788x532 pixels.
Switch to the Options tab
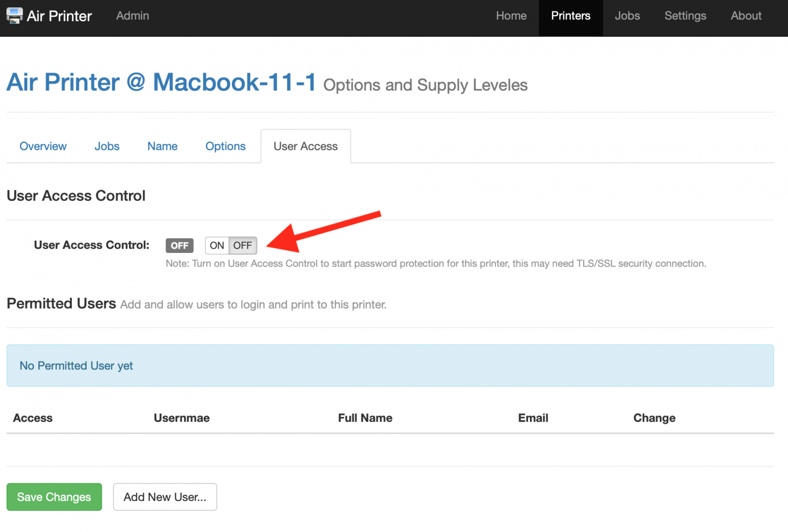(x=226, y=146)
